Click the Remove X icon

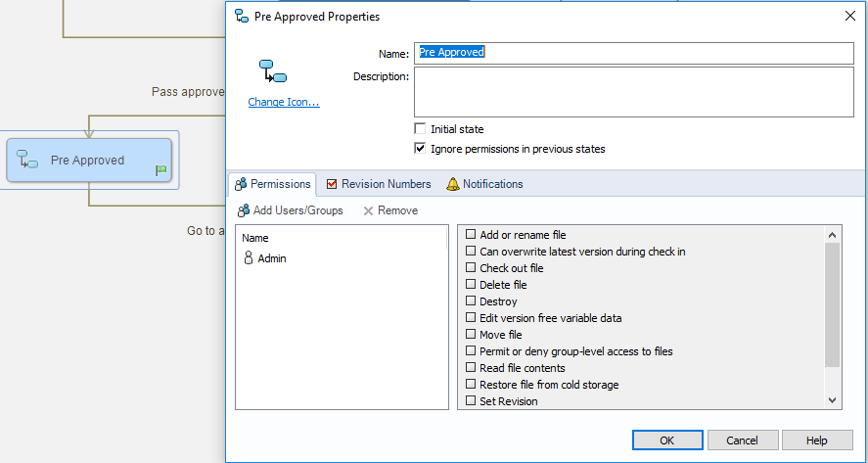(368, 210)
